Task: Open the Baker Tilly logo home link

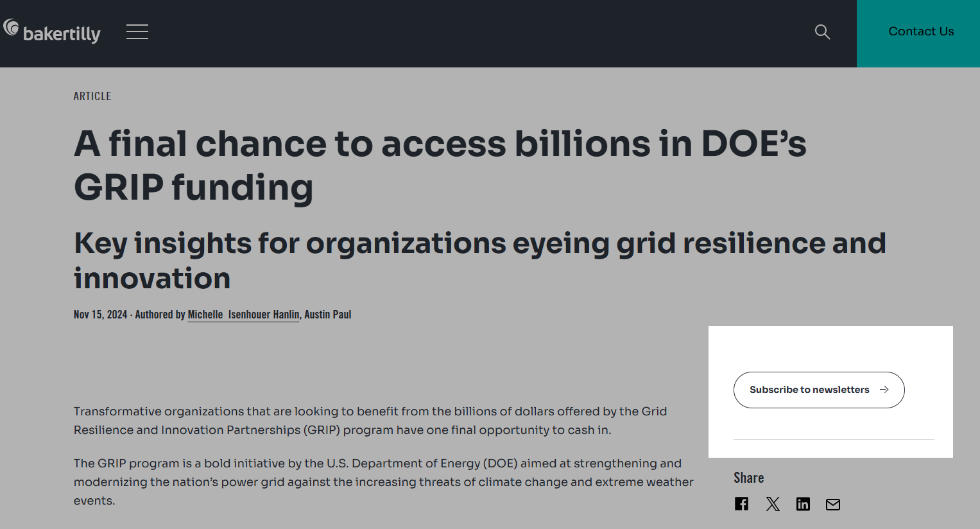Action: click(x=52, y=31)
